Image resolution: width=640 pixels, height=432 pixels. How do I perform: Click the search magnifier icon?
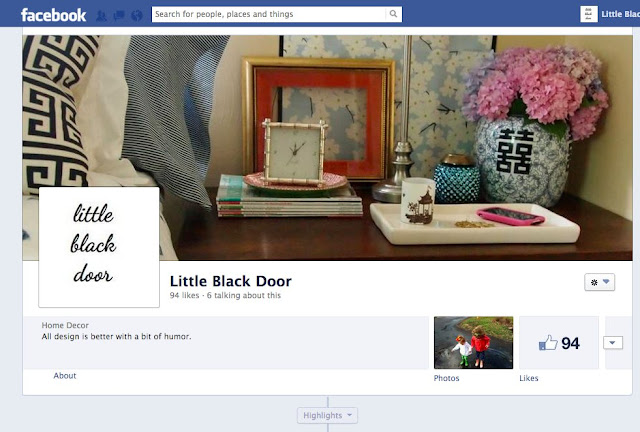coord(393,14)
